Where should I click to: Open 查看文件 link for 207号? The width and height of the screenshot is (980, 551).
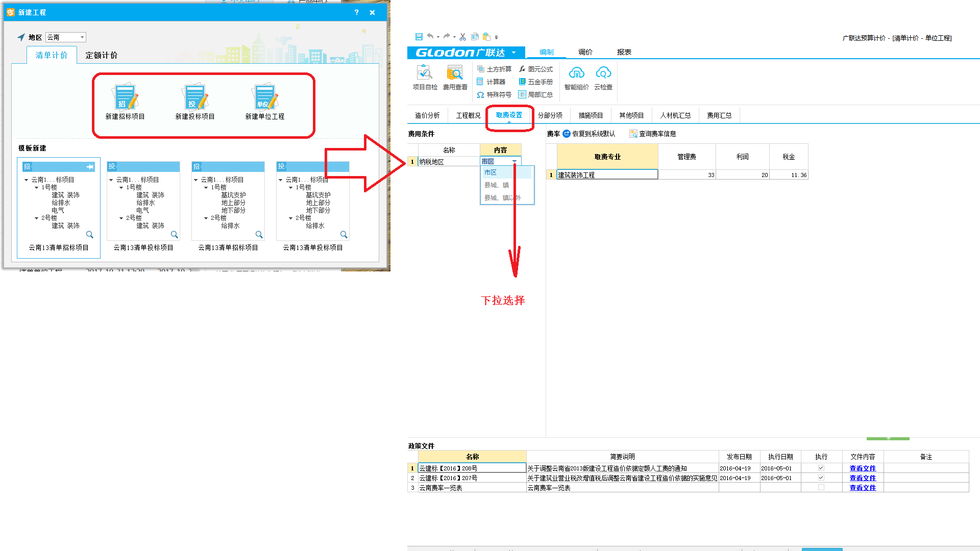(863, 478)
